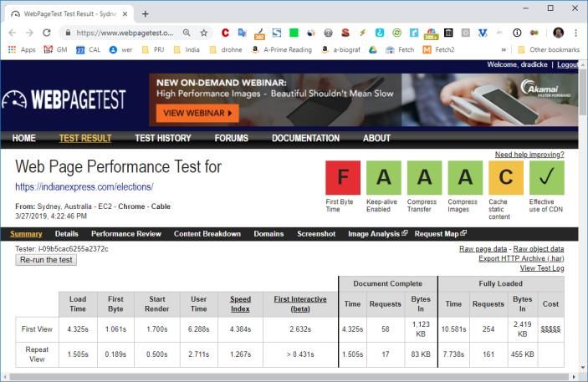Open ABOUT navigation item
Image resolution: width=588 pixels, height=382 pixels.
(376, 138)
